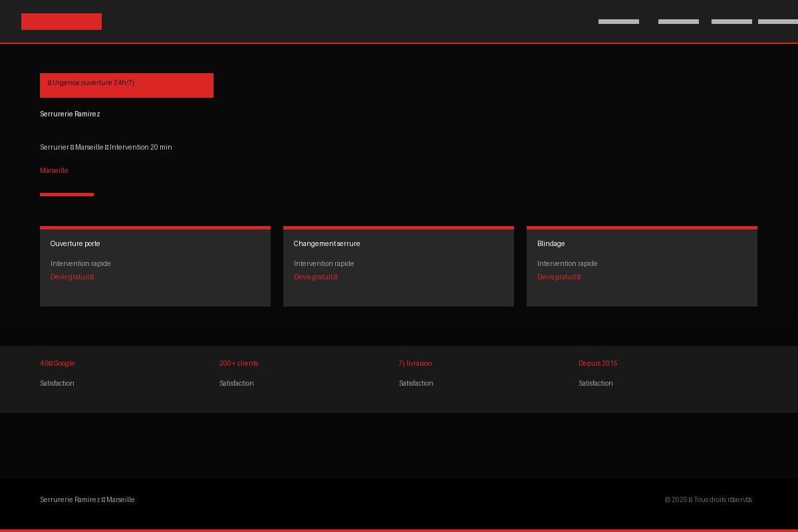Click the short red divider bar
798x532 pixels.
click(x=66, y=194)
